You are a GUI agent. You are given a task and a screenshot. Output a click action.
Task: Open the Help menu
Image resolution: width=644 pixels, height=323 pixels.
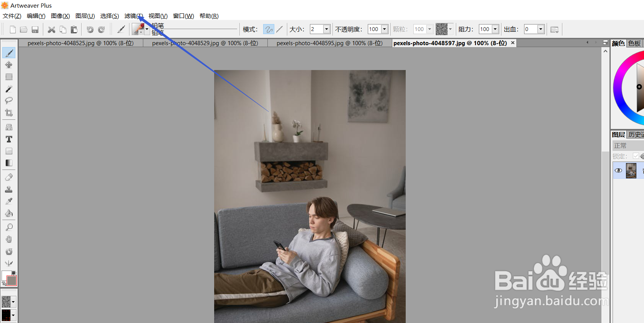tap(209, 16)
